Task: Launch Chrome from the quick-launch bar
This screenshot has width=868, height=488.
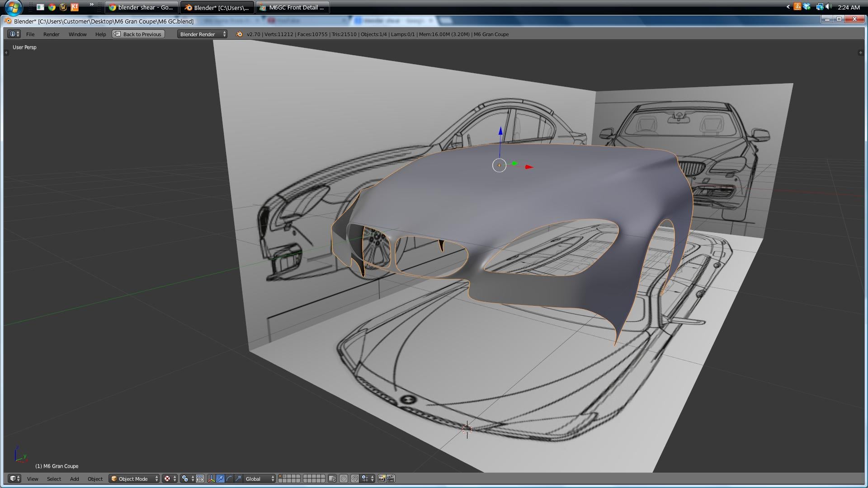Action: [52, 7]
